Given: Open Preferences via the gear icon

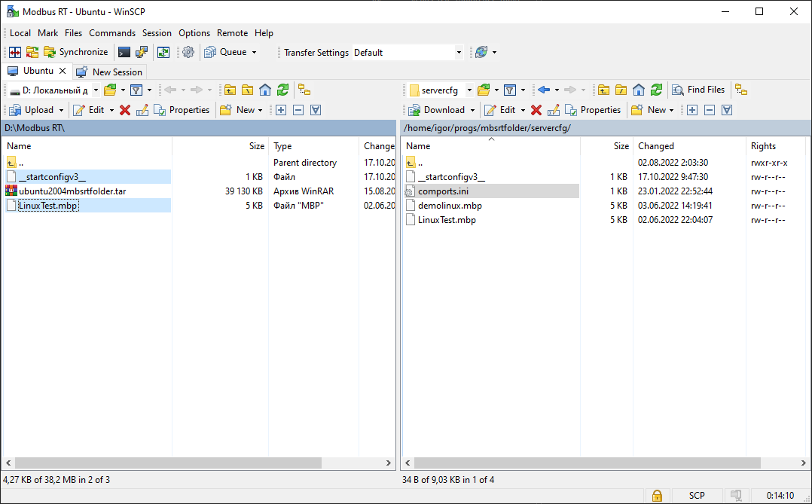Looking at the screenshot, I should [x=188, y=52].
